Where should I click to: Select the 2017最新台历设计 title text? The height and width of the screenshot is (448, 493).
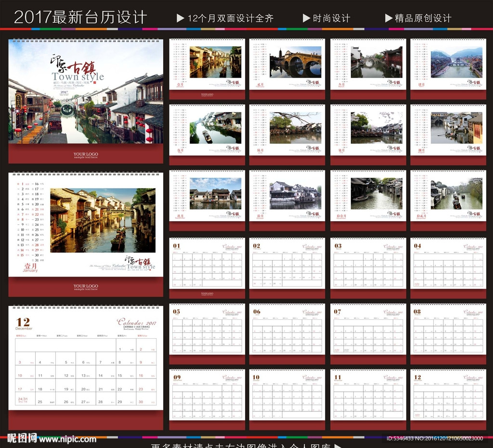click(x=80, y=17)
